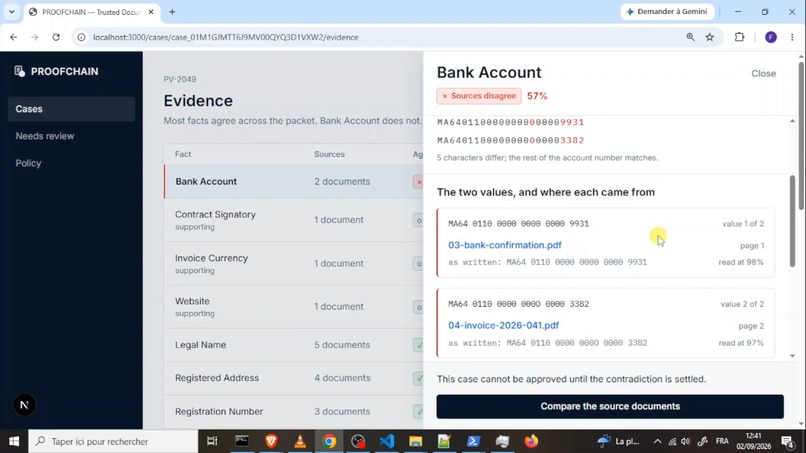806x453 pixels.
Task: Open Brave browser from taskbar
Action: [271, 441]
